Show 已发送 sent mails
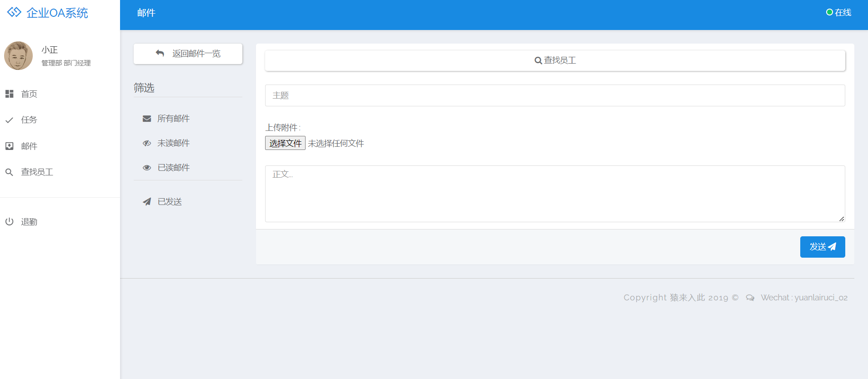Viewport: 868px width, 379px height. (170, 202)
